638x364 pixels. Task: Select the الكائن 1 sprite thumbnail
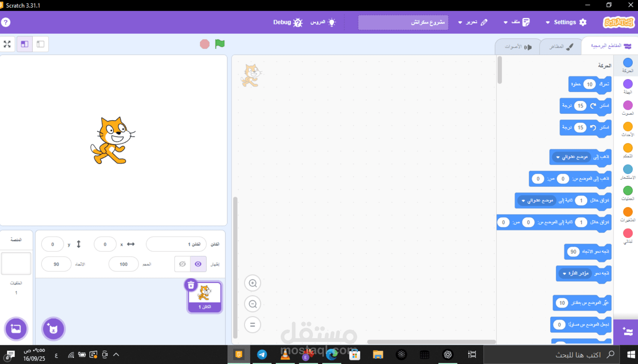tap(205, 297)
